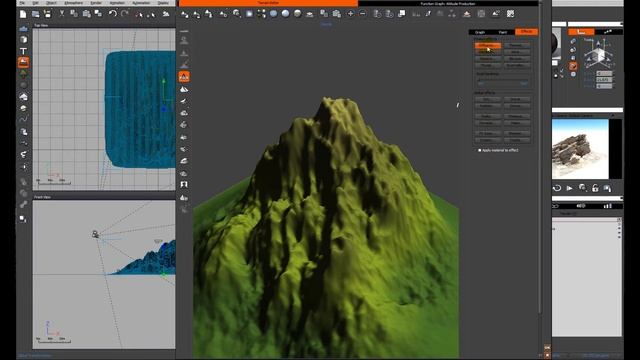Select the water plane tool in left toolbar
This screenshot has width=640, height=360.
23,29
